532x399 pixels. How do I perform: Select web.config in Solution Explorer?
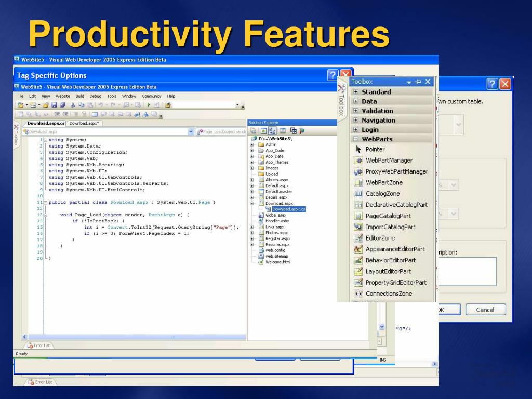point(275,250)
